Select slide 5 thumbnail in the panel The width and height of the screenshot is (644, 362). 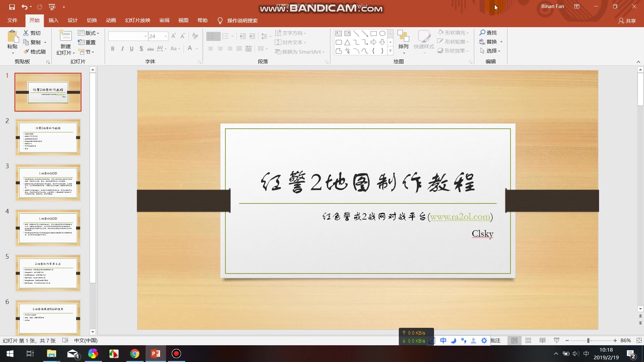coord(48,273)
